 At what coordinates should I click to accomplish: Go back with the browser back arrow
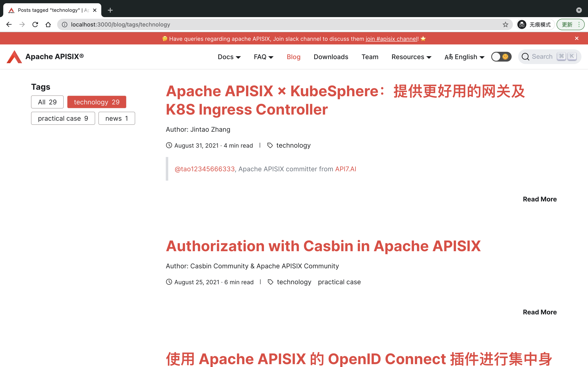click(9, 24)
